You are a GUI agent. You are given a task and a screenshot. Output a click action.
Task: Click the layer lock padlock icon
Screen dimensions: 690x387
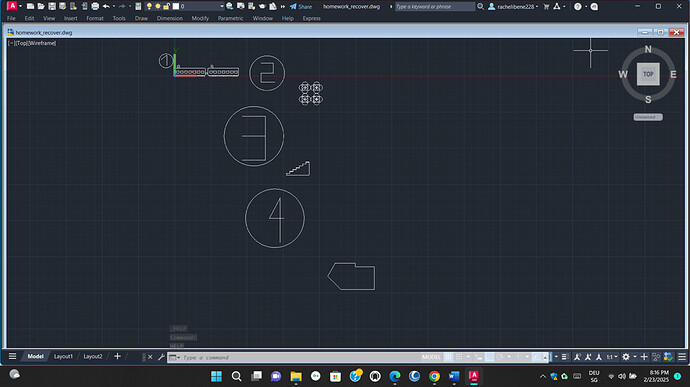pos(166,6)
